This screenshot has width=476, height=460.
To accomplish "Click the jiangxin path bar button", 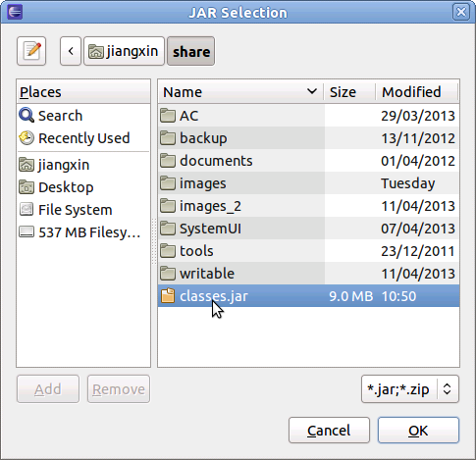I will tap(124, 51).
